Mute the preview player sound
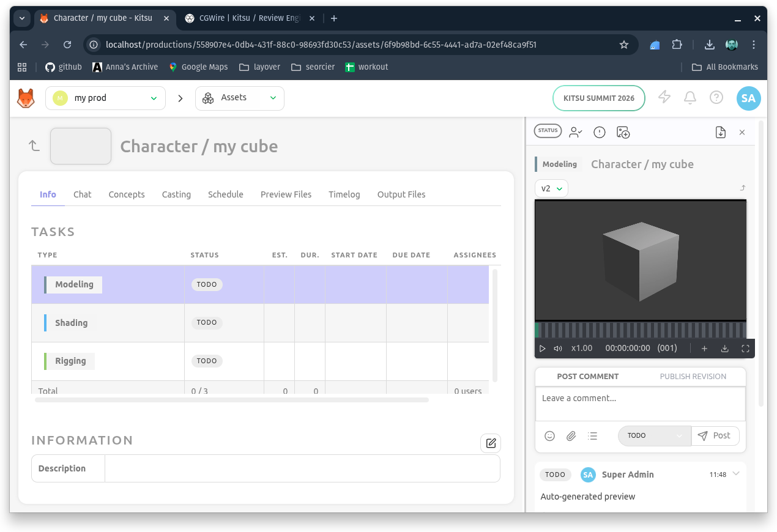The width and height of the screenshot is (777, 532). 558,349
